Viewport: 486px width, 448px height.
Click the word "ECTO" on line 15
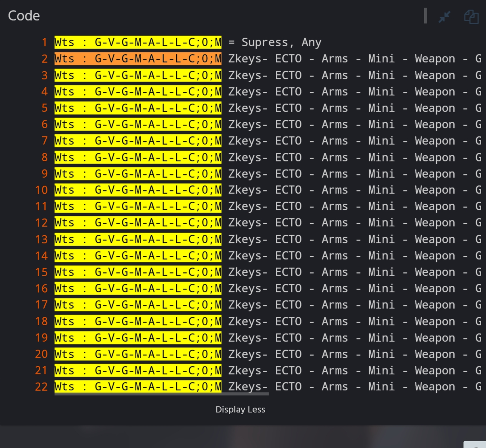click(288, 272)
